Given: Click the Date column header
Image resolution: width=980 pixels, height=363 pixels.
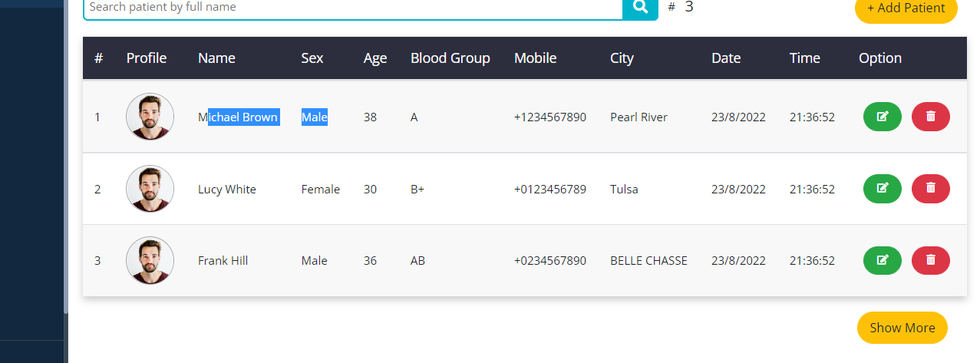Looking at the screenshot, I should point(725,58).
